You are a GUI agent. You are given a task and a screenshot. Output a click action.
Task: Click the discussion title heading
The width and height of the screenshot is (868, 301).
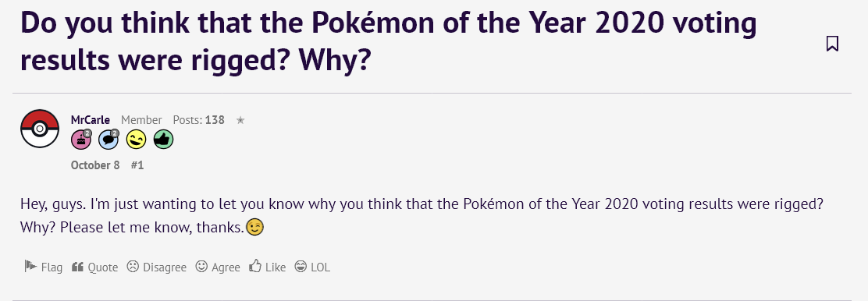[388, 44]
